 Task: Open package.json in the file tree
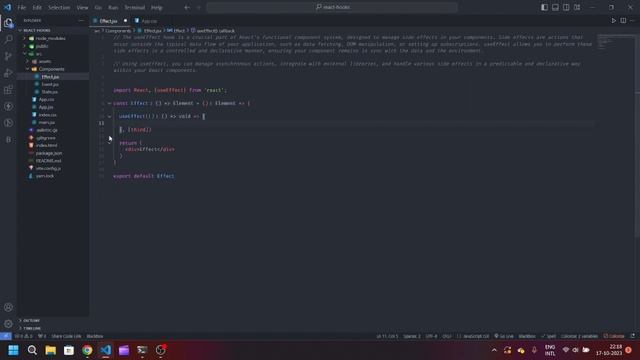pos(49,153)
